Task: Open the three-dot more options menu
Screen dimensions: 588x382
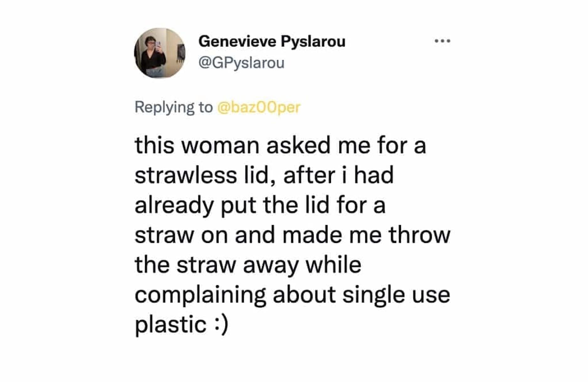Action: coord(442,41)
